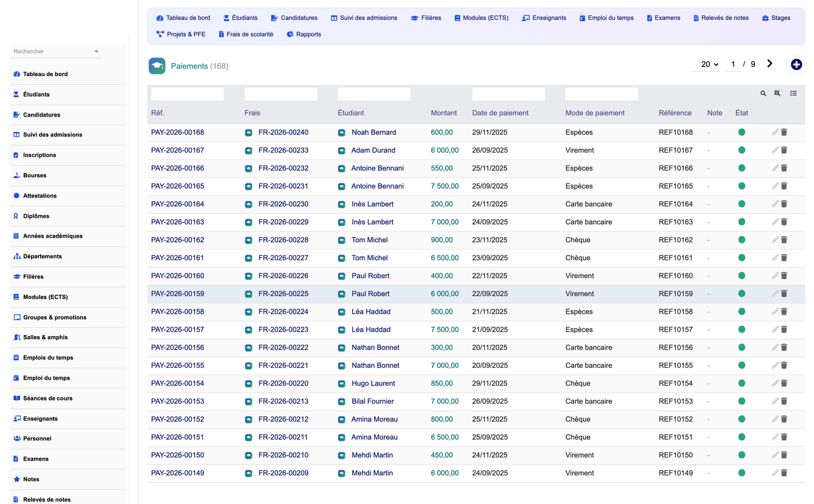Open fee link FR-2026-00232
This screenshot has height=504, width=814.
point(283,168)
